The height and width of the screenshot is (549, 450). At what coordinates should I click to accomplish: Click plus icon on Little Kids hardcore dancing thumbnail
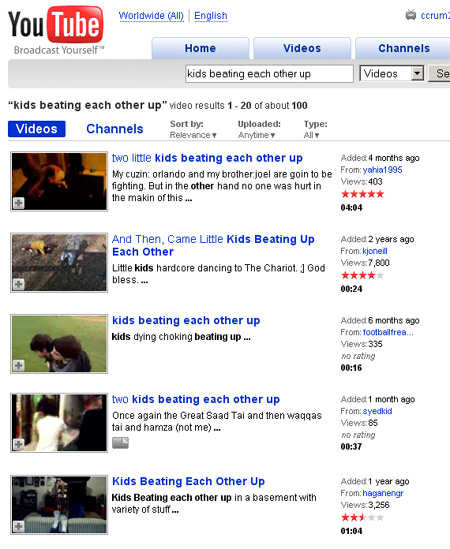(19, 284)
